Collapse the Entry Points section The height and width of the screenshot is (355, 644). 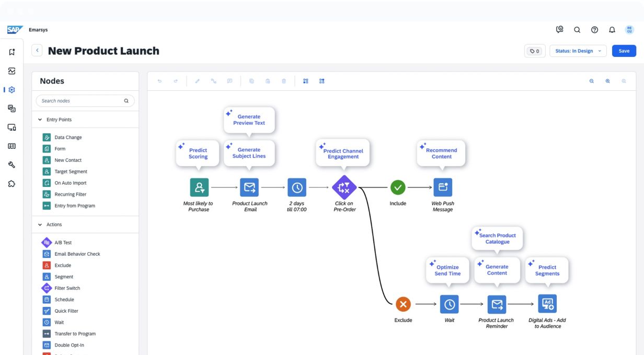click(x=40, y=120)
